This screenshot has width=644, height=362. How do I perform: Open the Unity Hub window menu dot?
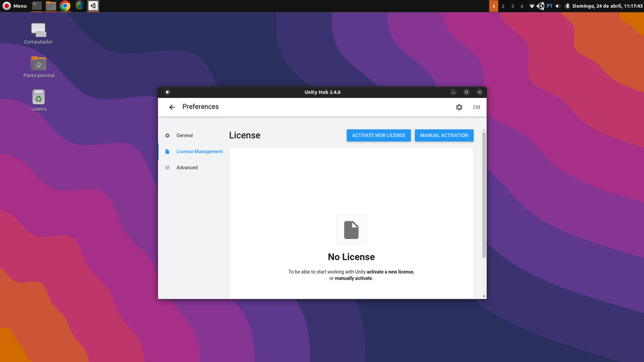click(x=168, y=92)
